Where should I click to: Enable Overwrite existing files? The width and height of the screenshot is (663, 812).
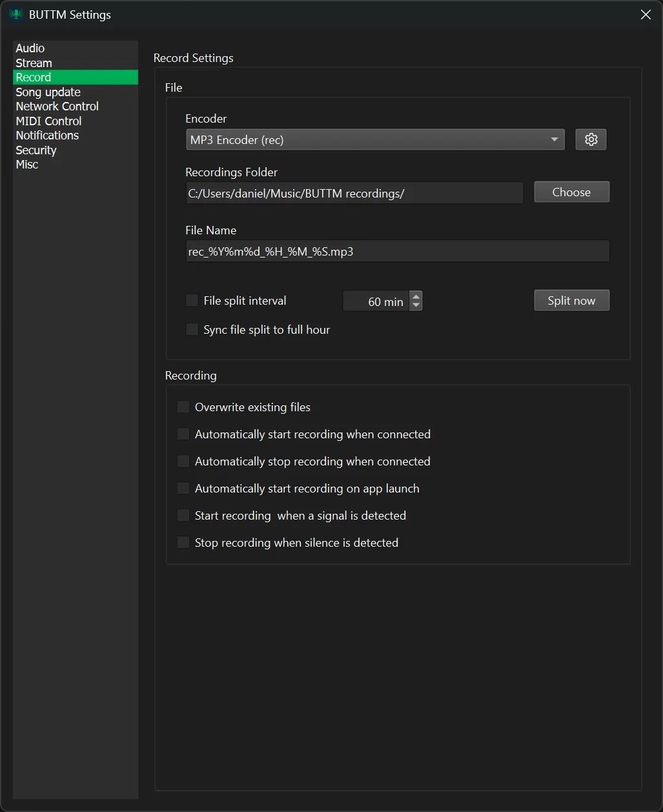183,407
